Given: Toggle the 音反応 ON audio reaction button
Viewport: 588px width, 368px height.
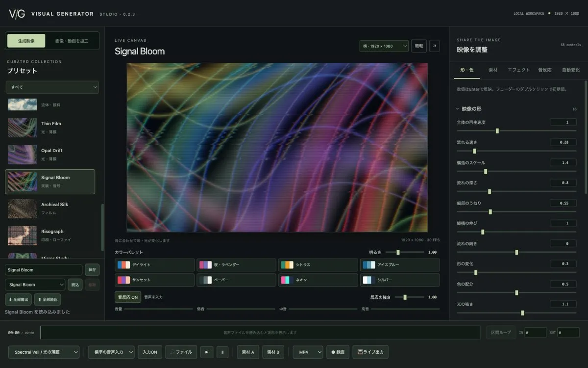Looking at the screenshot, I should (128, 297).
